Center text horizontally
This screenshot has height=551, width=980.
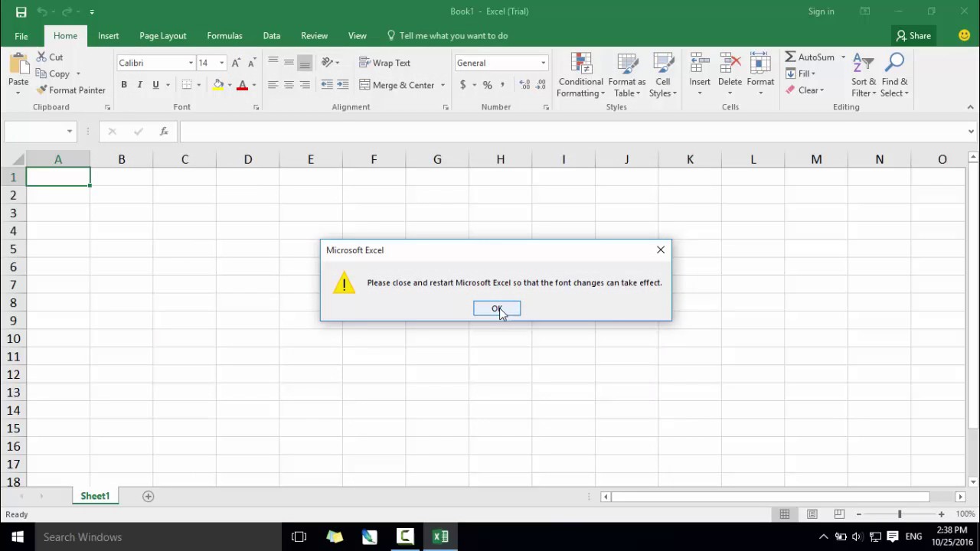[x=289, y=85]
